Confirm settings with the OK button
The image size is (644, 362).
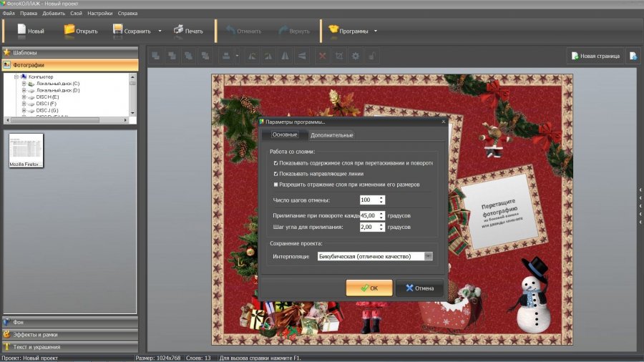coord(369,288)
